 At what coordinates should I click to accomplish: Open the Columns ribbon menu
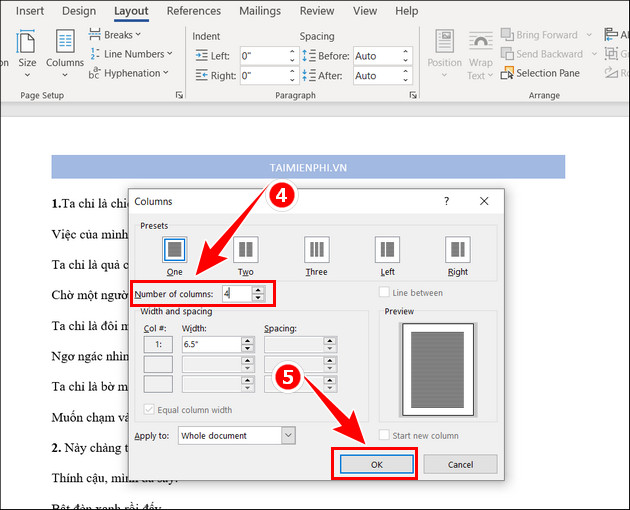(65, 53)
